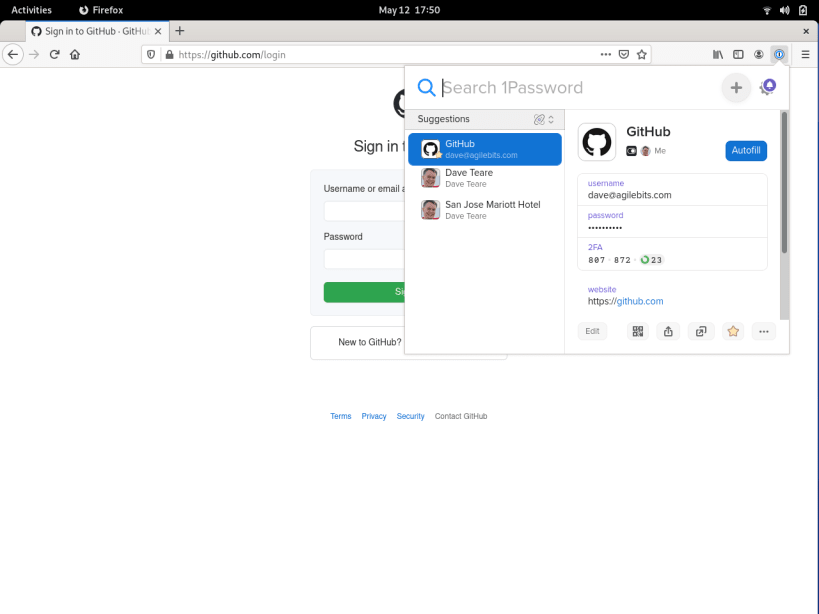Bookmark this page with star icon
This screenshot has width=819, height=614.
pyautogui.click(x=642, y=54)
